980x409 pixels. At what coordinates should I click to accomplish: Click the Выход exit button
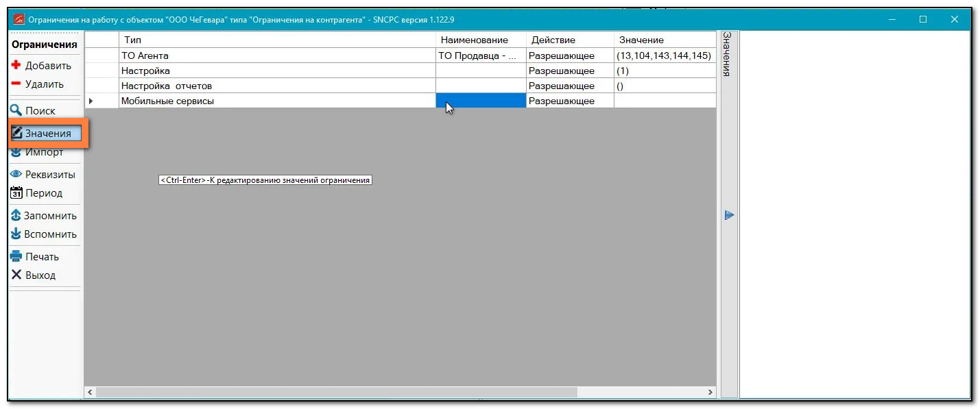(34, 275)
